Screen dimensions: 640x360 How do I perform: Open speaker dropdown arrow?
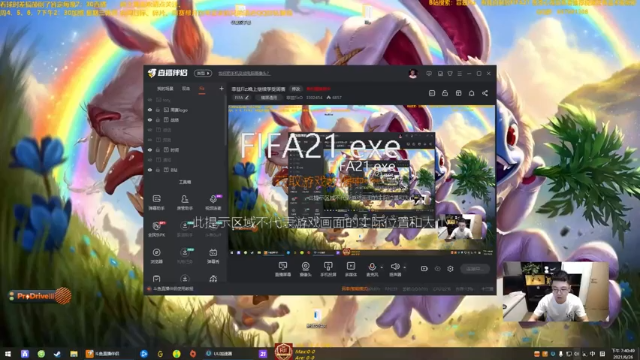[x=404, y=268]
